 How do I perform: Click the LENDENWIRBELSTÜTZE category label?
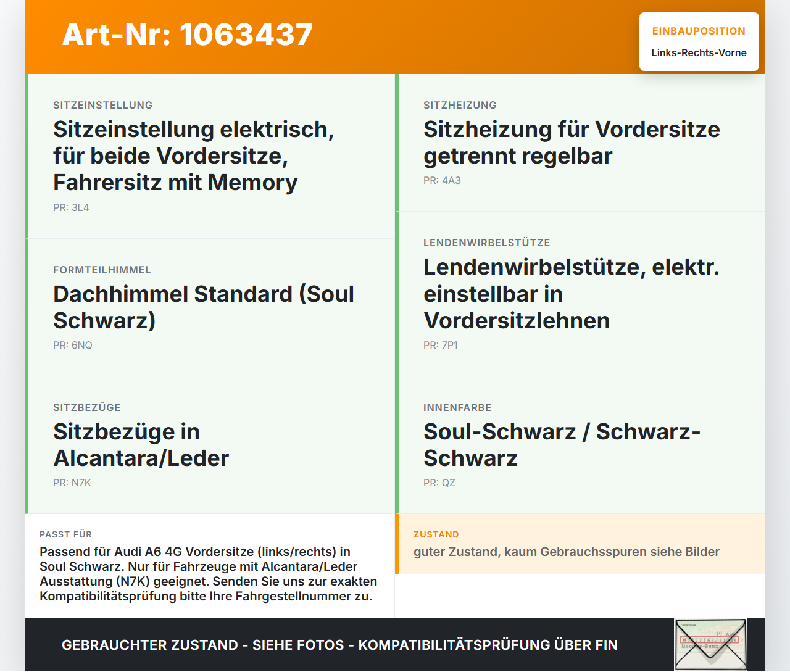(x=486, y=243)
